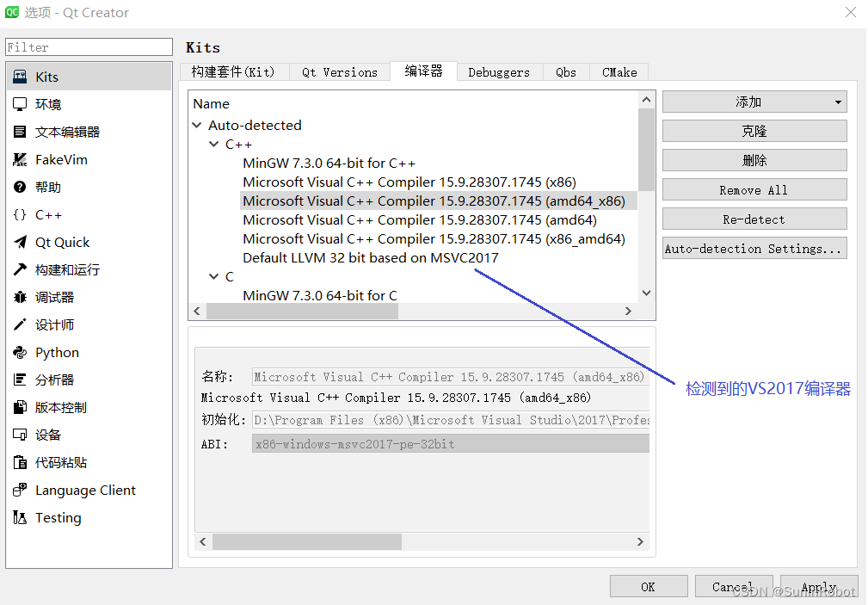The height and width of the screenshot is (605, 868).
Task: Select the 编译器 tab
Action: coord(423,71)
